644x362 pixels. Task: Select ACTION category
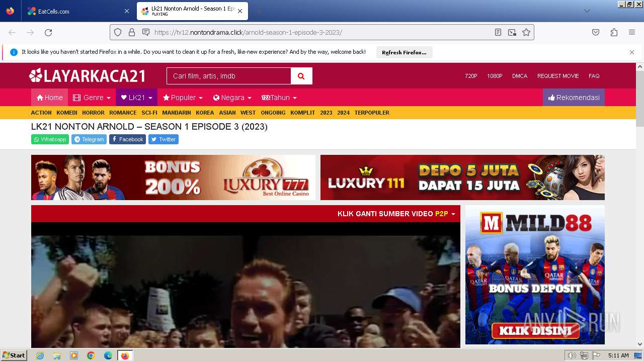click(x=41, y=113)
